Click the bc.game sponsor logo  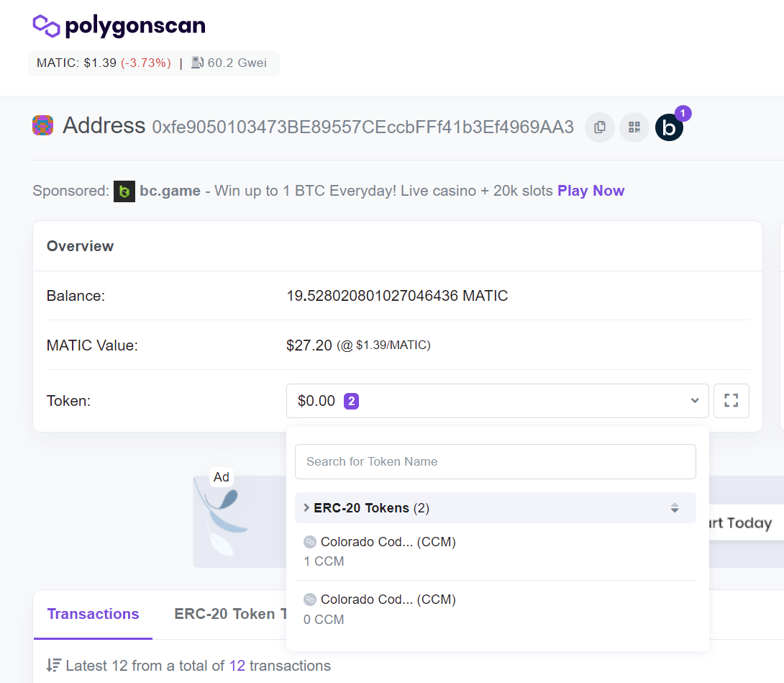[124, 191]
